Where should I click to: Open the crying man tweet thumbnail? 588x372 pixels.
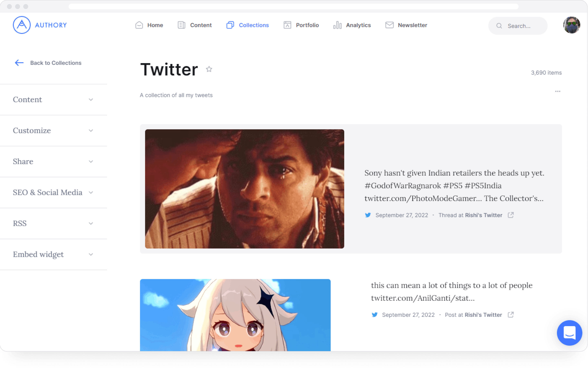244,189
